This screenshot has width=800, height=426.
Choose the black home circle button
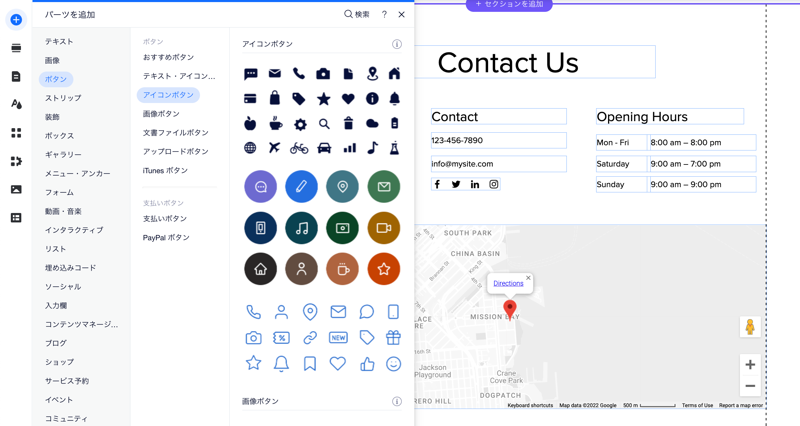(261, 269)
